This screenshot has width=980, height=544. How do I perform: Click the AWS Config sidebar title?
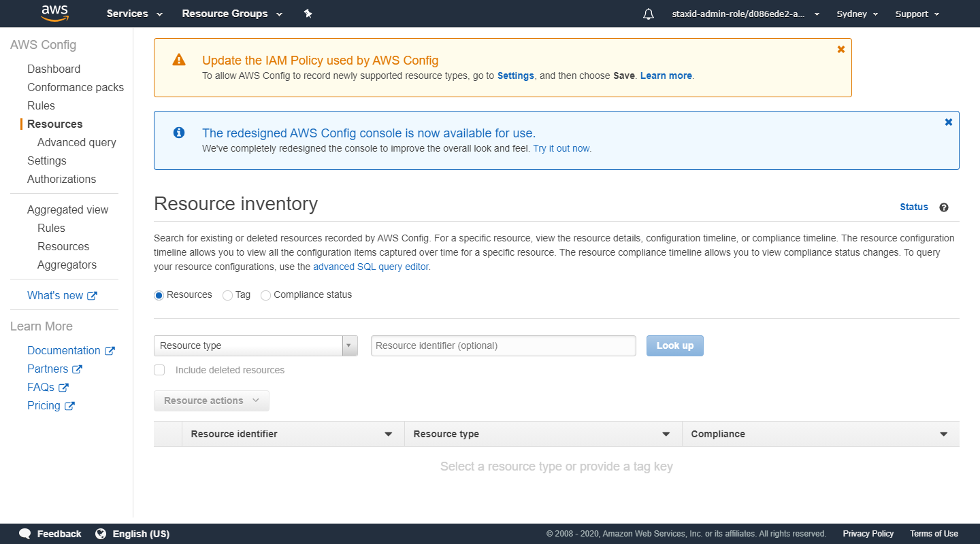pos(43,45)
